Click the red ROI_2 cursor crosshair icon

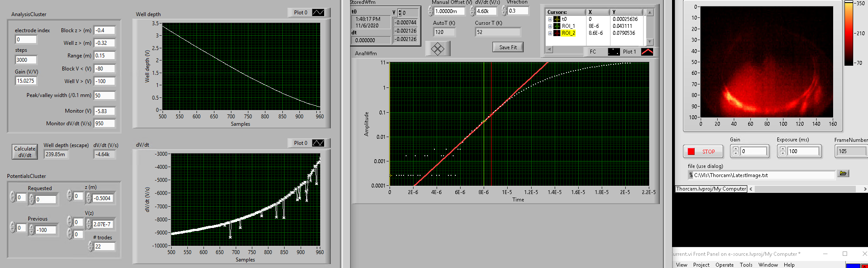(557, 33)
